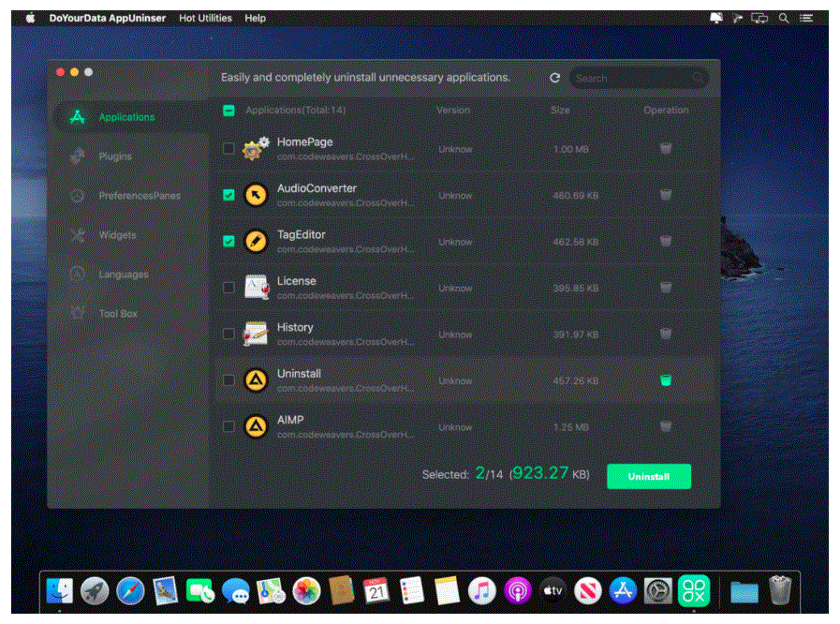Open the DoYourData AppUninser menu
This screenshot has width=840, height=624.
coord(107,18)
